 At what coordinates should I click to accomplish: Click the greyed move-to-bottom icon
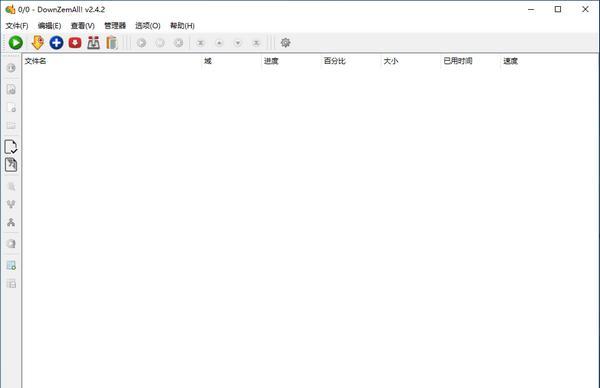coord(256,43)
